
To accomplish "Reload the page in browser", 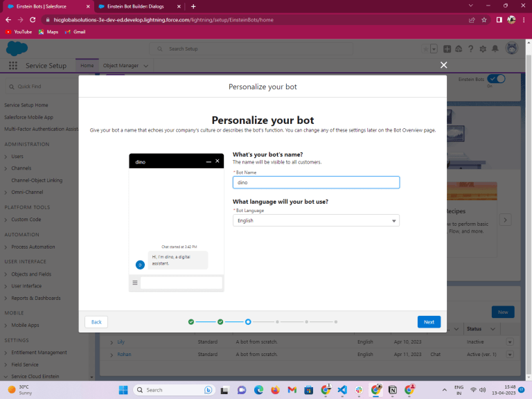I will coord(33,20).
